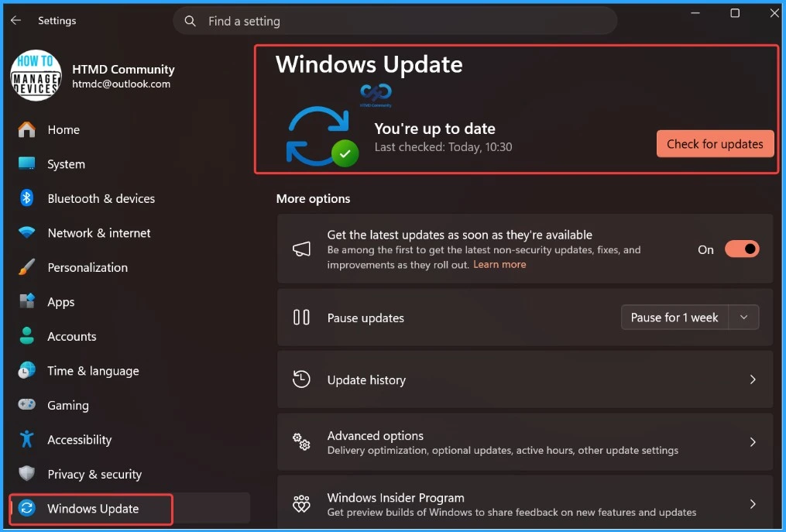
Task: Click the Update history clock icon
Action: click(x=301, y=379)
